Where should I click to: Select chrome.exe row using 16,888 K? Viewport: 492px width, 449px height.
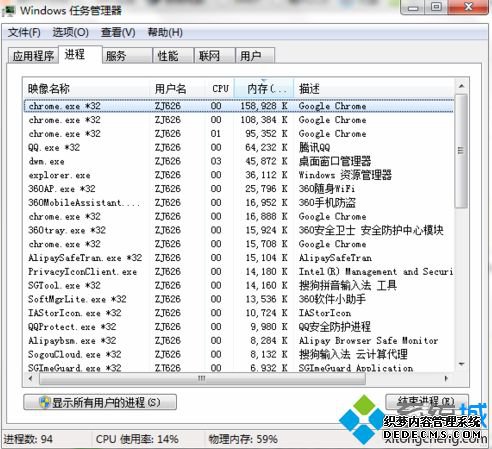[239, 216]
